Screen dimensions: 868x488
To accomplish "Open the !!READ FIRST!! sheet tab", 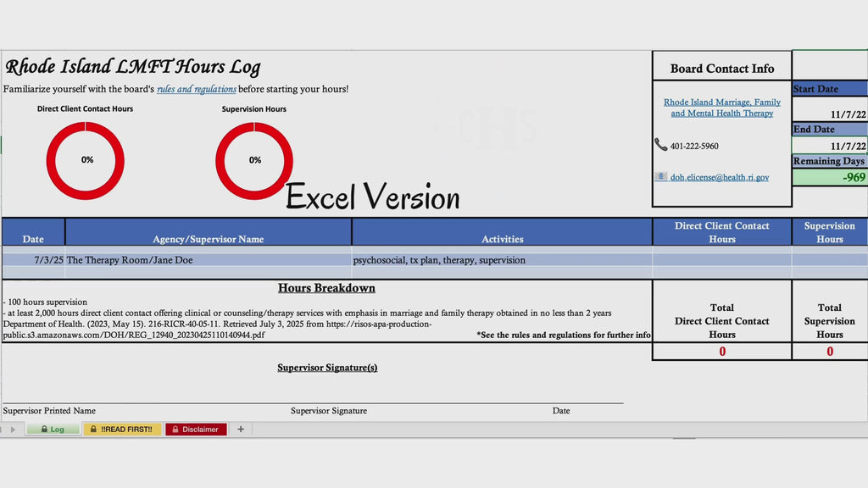I will 122,430.
